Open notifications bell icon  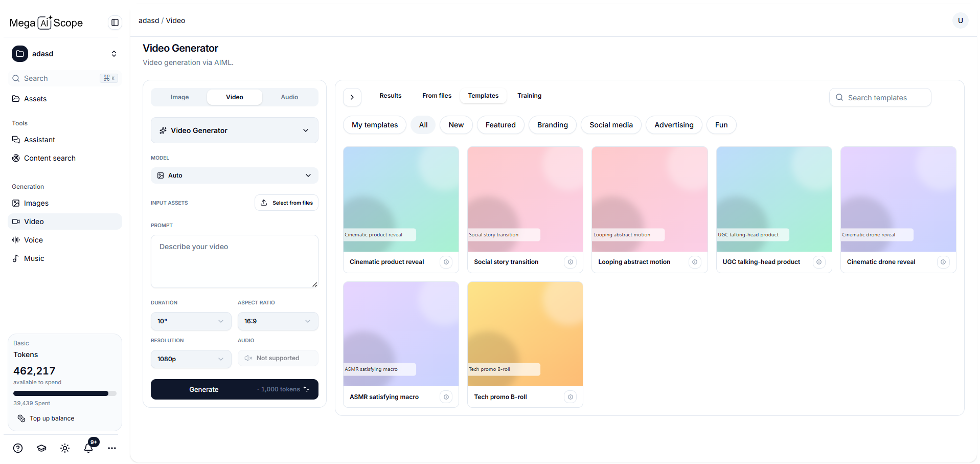88,448
